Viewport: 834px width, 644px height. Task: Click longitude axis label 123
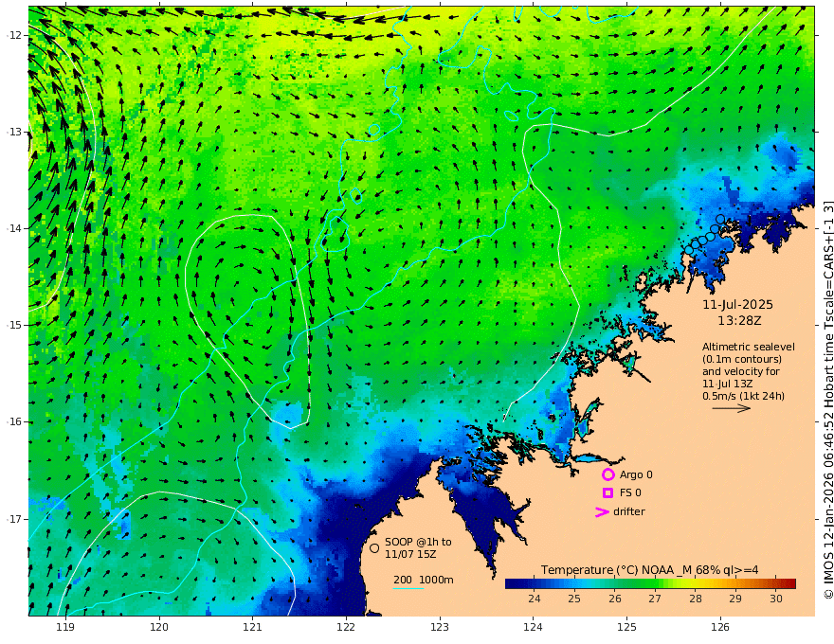(440, 627)
